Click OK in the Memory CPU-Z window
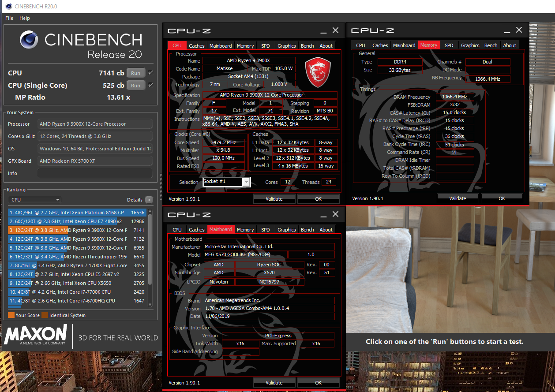This screenshot has height=392, width=555. [502, 198]
